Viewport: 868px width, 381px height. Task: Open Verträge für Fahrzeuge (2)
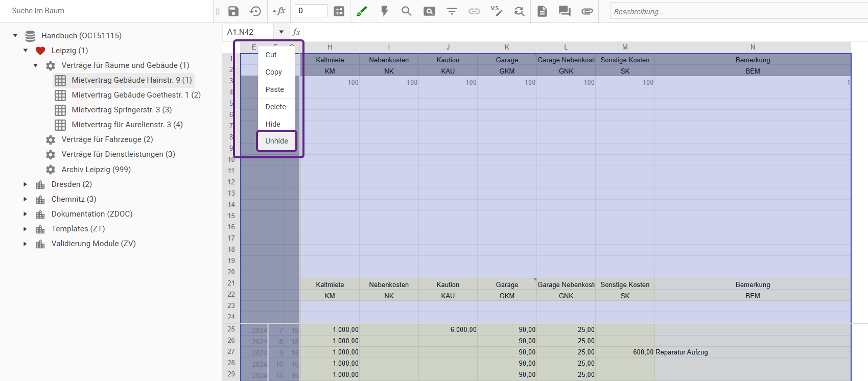(107, 139)
